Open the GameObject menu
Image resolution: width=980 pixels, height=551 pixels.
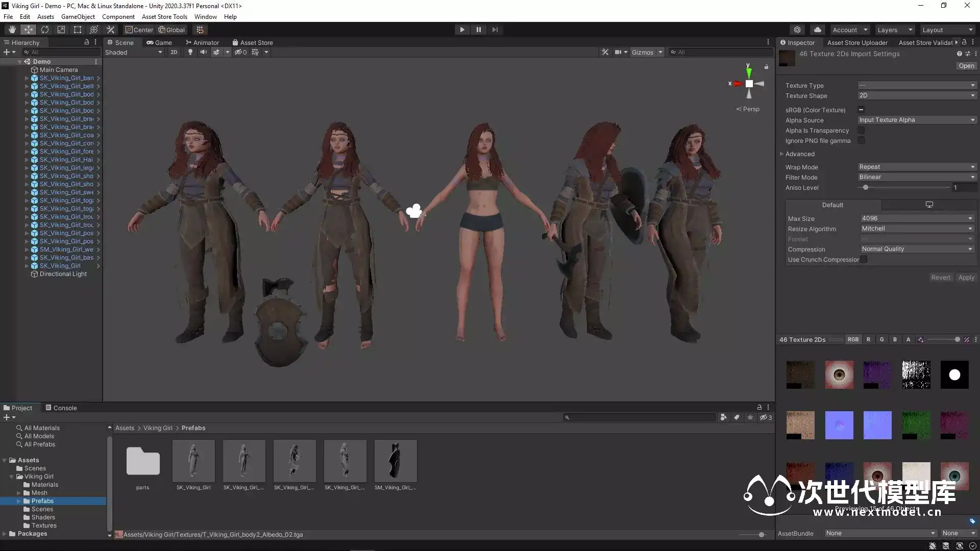pos(78,17)
